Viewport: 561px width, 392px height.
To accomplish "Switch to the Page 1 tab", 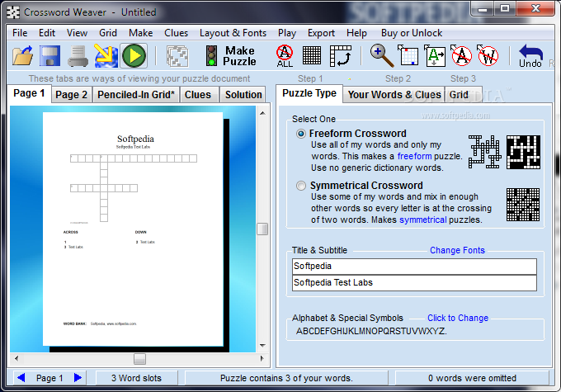I will click(x=29, y=93).
